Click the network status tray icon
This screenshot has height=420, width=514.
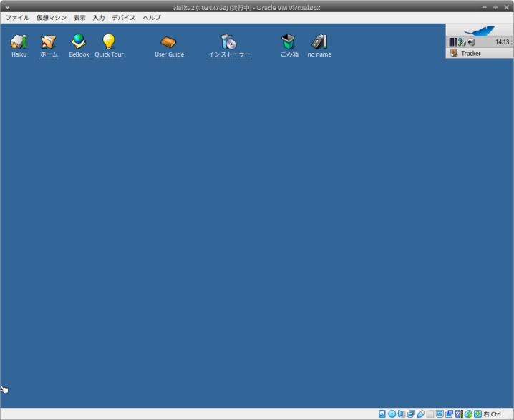tap(462, 42)
